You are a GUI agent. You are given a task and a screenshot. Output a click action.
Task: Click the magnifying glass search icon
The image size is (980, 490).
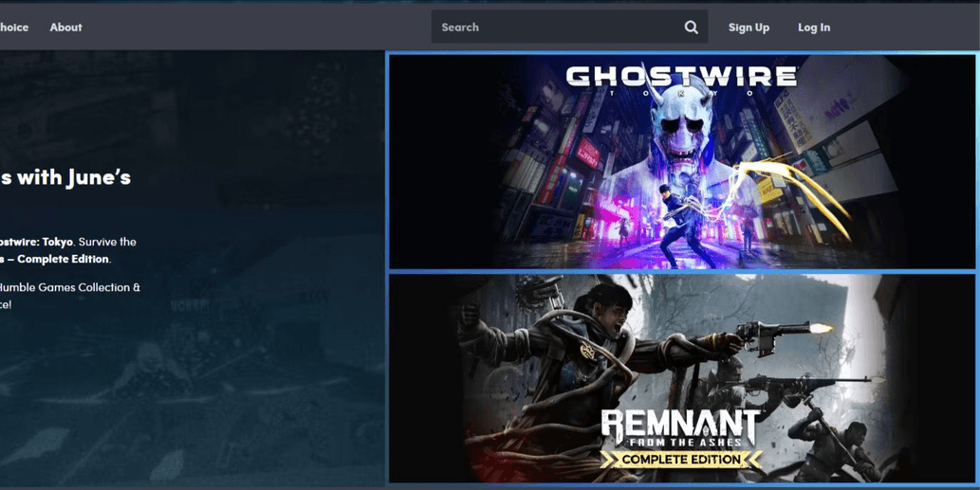coord(691,27)
